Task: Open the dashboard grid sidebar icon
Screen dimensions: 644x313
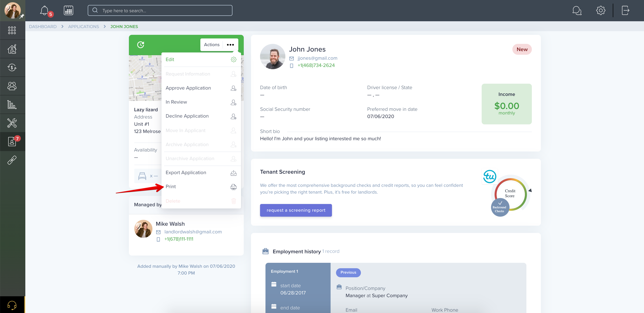Action: tap(12, 30)
